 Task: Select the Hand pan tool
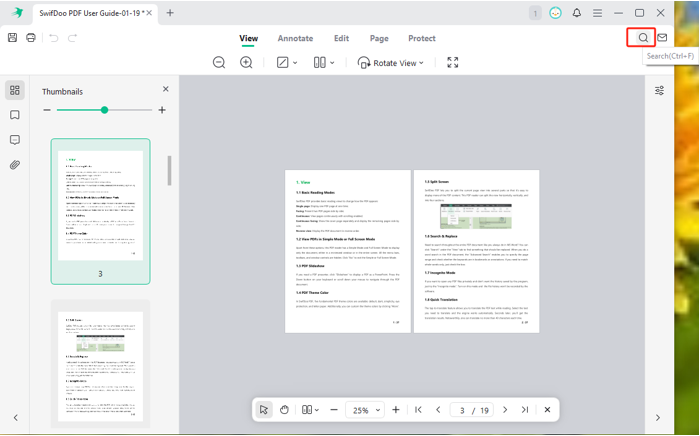click(x=285, y=410)
